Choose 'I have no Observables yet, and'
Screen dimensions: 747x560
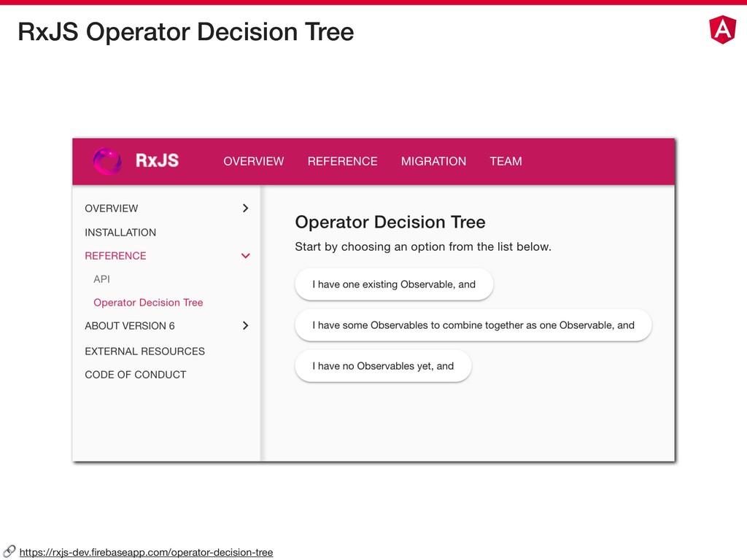coord(383,366)
